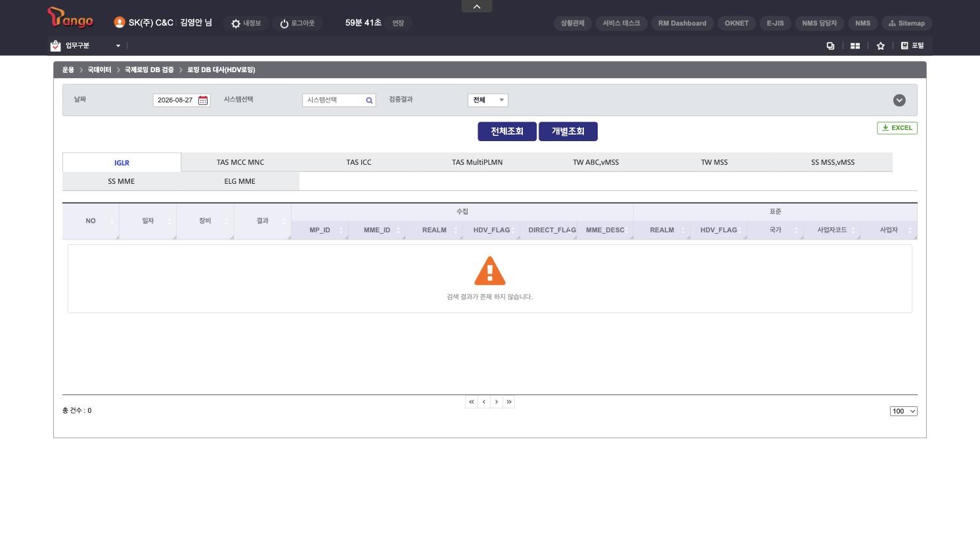Click the new window icon
Screen dimensions: 980x533
830,46
